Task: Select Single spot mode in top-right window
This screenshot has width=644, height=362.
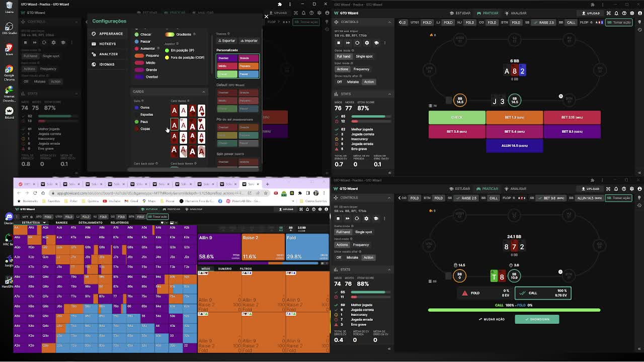Action: click(364, 56)
